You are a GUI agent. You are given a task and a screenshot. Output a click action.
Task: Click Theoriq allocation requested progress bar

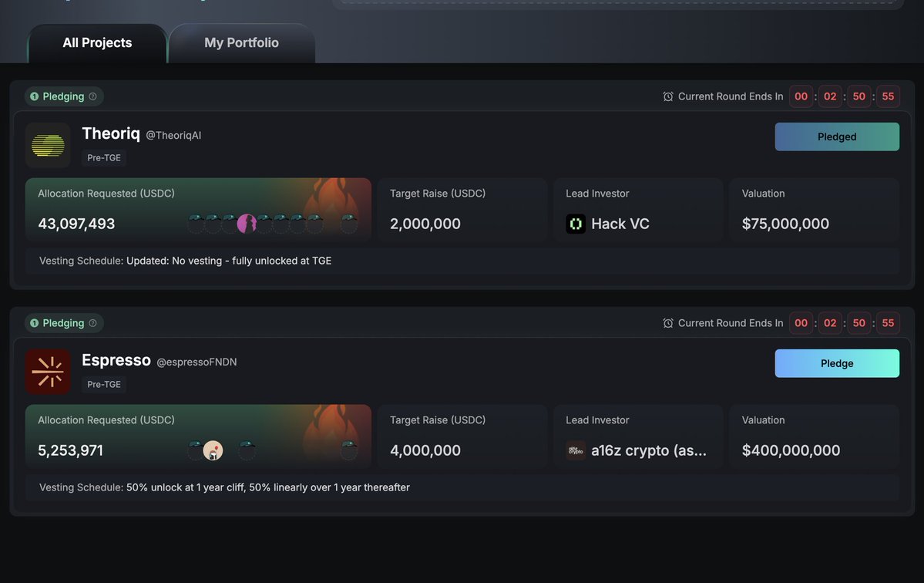[198, 209]
